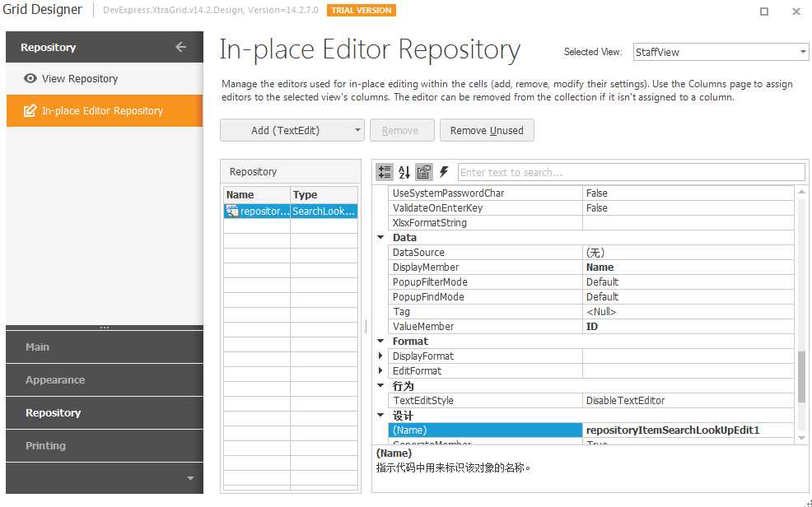Expand the EditFormat property

[380, 371]
